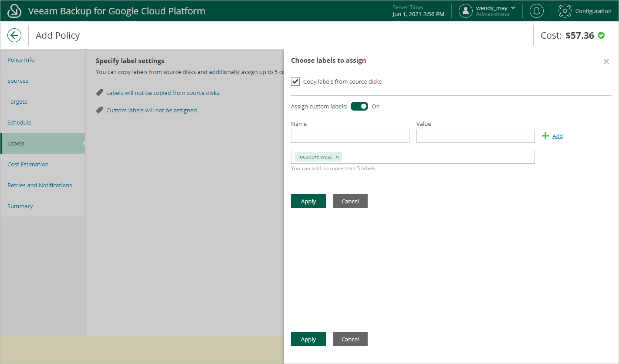Screen dimensions: 619x364
Task: Click upper Cancel button
Action: (x=350, y=201)
